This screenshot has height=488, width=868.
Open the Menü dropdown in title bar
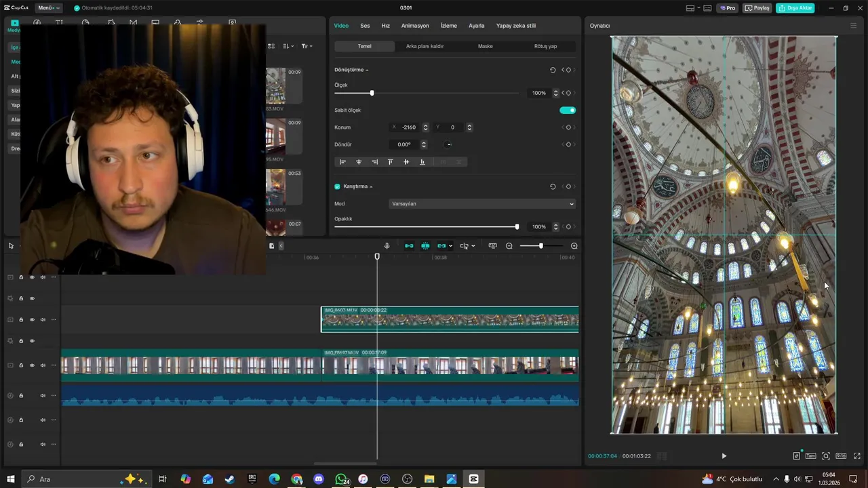pyautogui.click(x=48, y=8)
